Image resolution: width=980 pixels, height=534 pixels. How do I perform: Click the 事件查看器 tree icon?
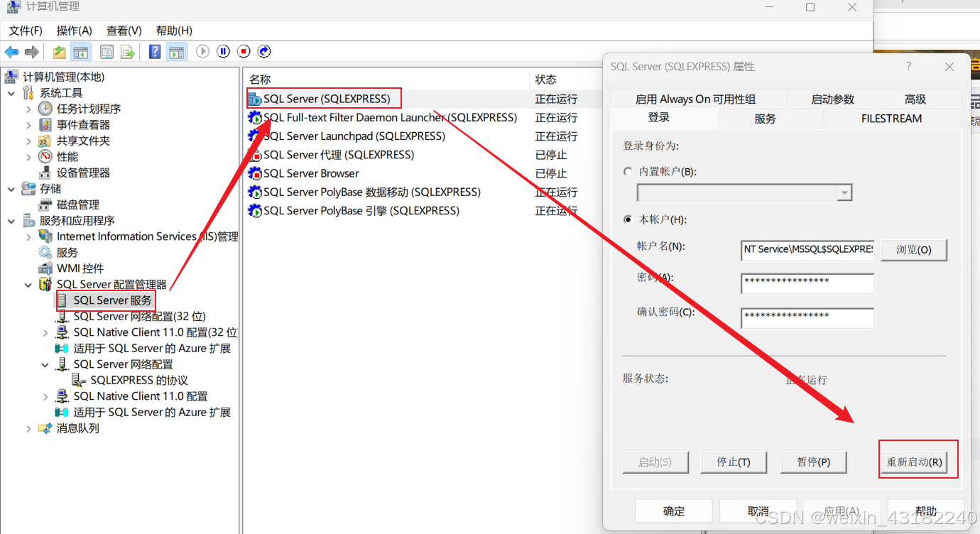[45, 124]
